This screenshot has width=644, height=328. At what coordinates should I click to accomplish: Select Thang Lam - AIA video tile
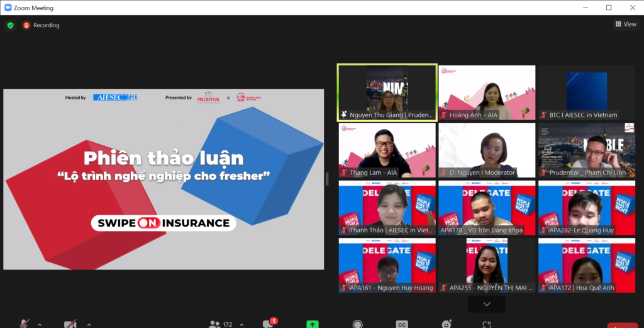point(387,150)
